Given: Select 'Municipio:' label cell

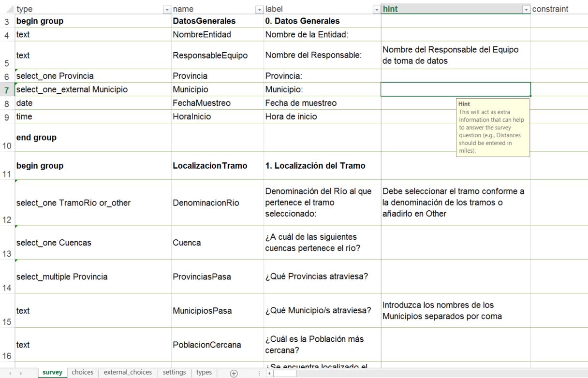Looking at the screenshot, I should tap(323, 89).
